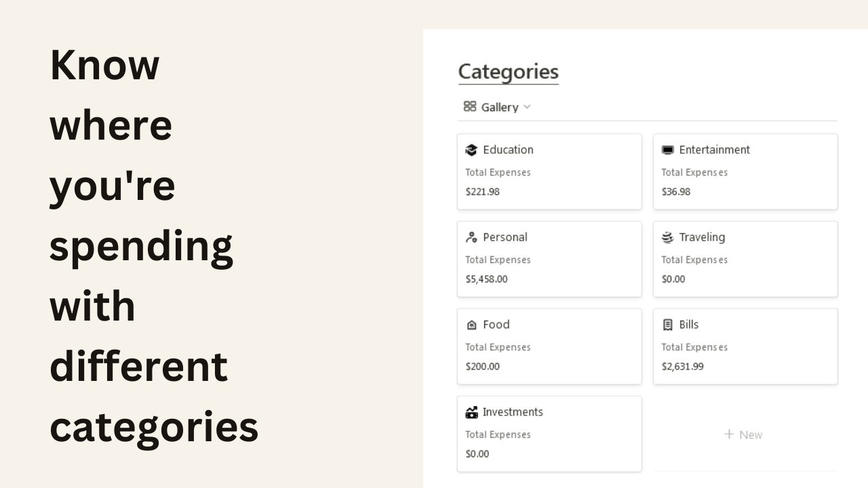Select the Personal $5,458.00 expenses value

(486, 279)
